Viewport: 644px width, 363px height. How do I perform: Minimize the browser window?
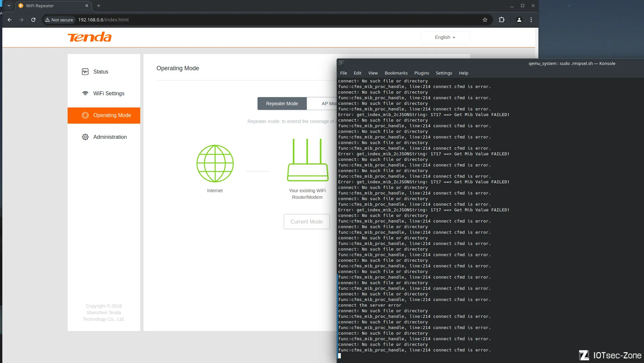512,6
